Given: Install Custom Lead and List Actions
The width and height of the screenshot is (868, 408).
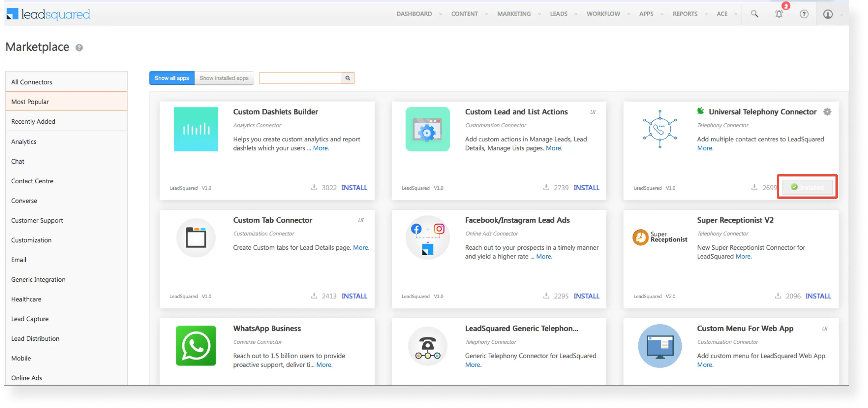Looking at the screenshot, I should coord(586,187).
